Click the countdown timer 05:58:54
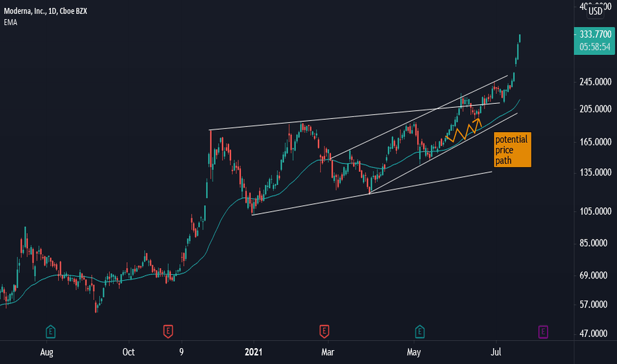 click(x=594, y=47)
